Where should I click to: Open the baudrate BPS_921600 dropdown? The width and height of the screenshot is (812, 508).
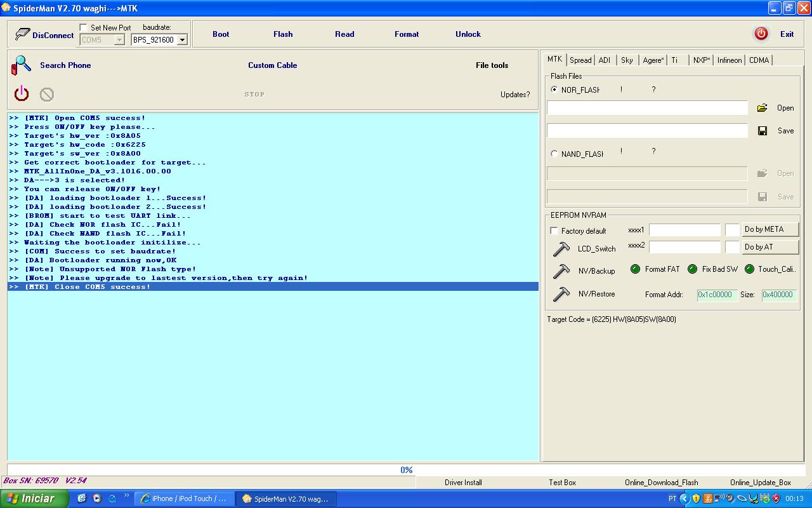point(182,40)
